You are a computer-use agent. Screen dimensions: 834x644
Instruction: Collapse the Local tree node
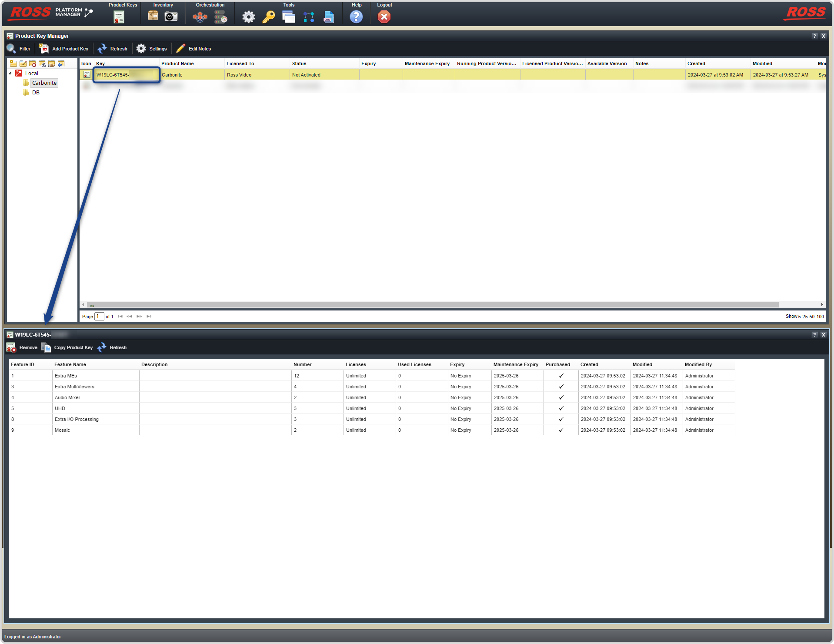(10, 73)
